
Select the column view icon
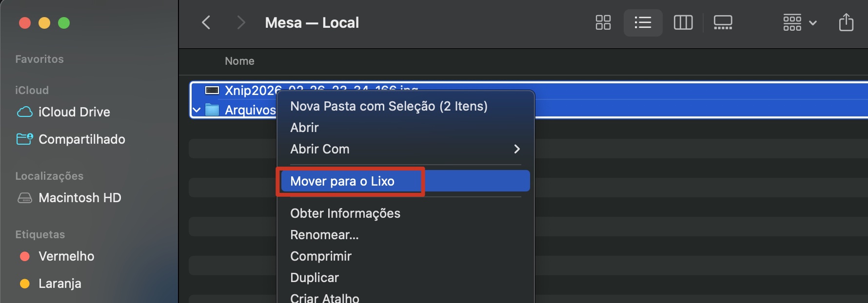(683, 22)
